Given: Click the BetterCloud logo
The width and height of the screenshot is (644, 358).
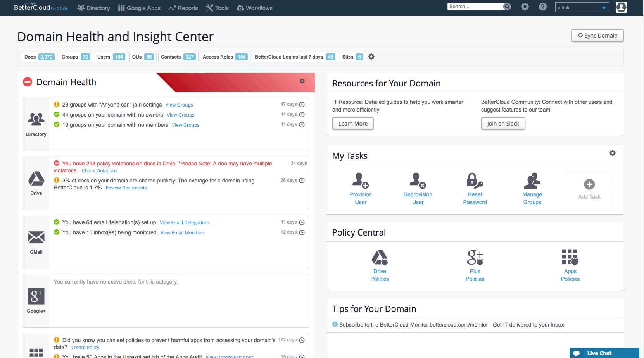Looking at the screenshot, I should pyautogui.click(x=41, y=7).
